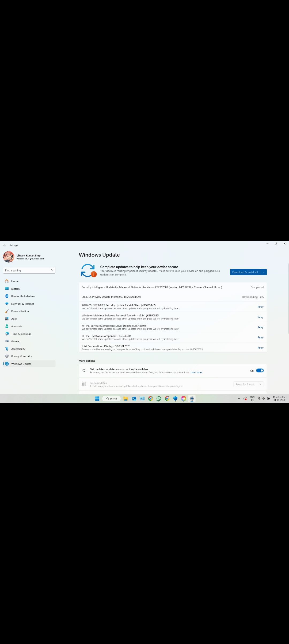Viewport: 289px width, 644px height.
Task: Select Windows Update in sidebar
Action: click(29, 364)
